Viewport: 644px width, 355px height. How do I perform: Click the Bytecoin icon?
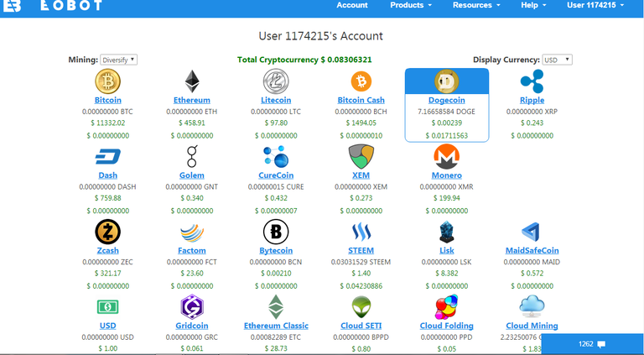point(276,232)
